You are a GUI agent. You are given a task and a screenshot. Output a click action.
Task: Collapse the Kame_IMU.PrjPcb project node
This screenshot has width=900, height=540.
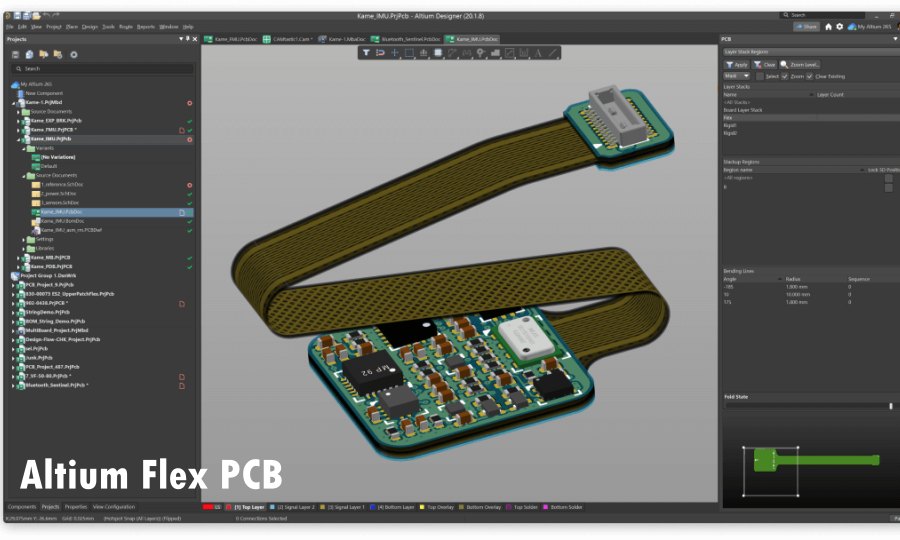tap(19, 139)
